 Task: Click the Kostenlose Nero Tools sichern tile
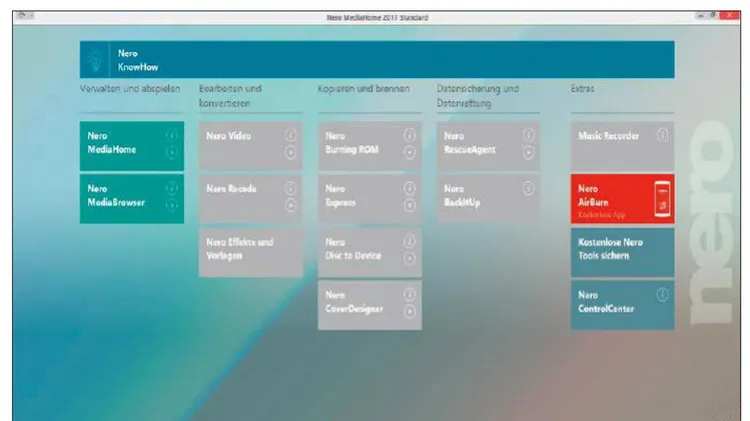[x=622, y=252]
